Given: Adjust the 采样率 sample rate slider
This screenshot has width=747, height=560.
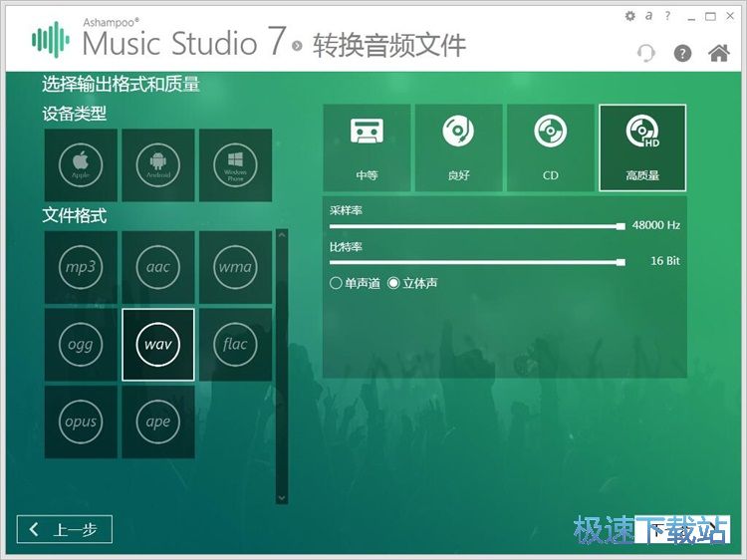Looking at the screenshot, I should [621, 226].
